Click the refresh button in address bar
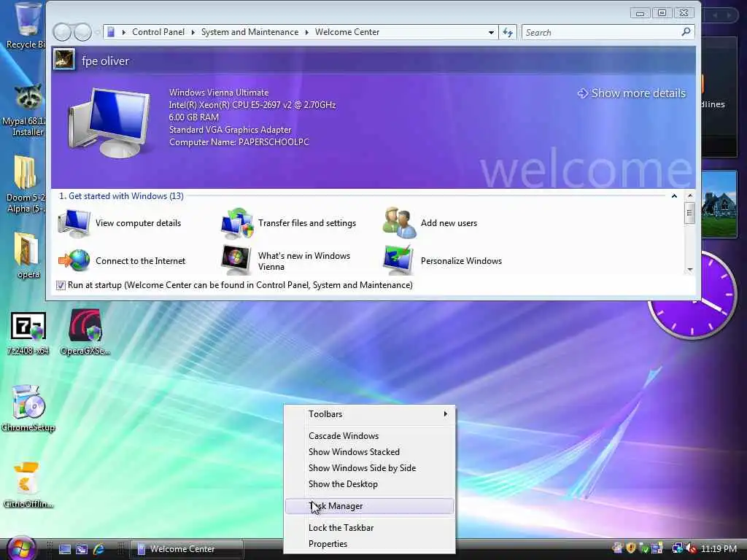 (508, 32)
